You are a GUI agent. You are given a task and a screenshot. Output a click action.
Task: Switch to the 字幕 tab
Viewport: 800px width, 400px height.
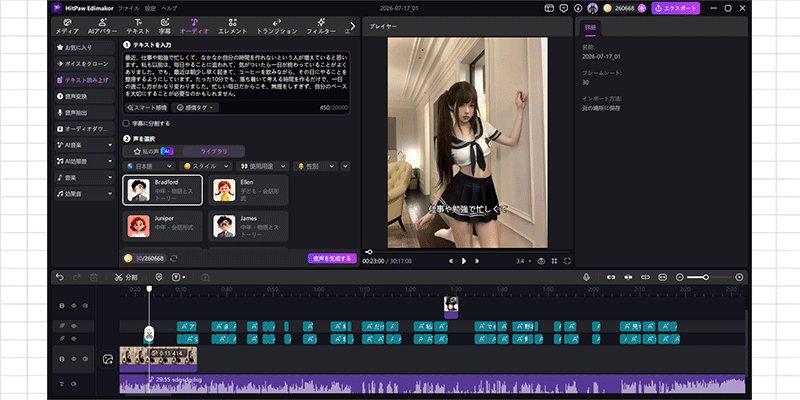(x=165, y=27)
